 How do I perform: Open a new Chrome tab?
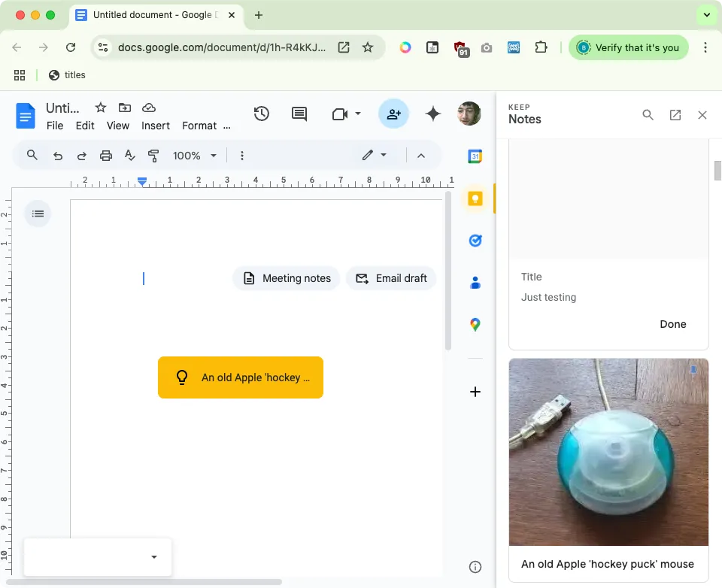coord(258,15)
